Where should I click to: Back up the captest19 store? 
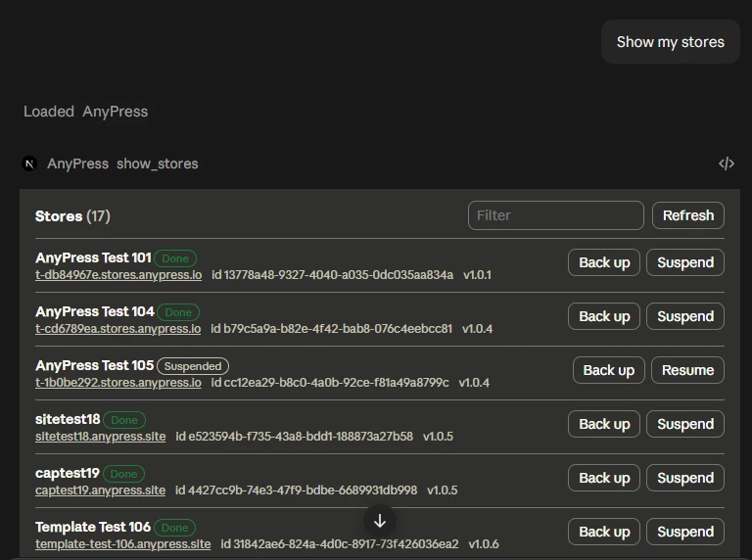pyautogui.click(x=604, y=478)
